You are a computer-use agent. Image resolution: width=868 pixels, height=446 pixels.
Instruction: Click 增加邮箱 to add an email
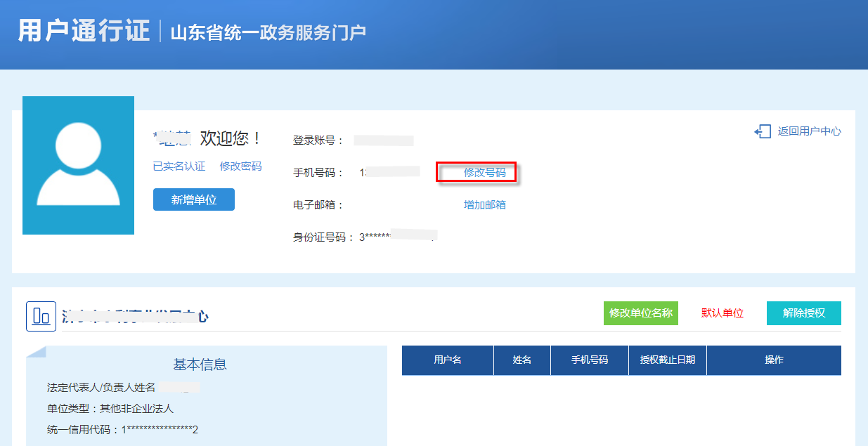tap(484, 205)
